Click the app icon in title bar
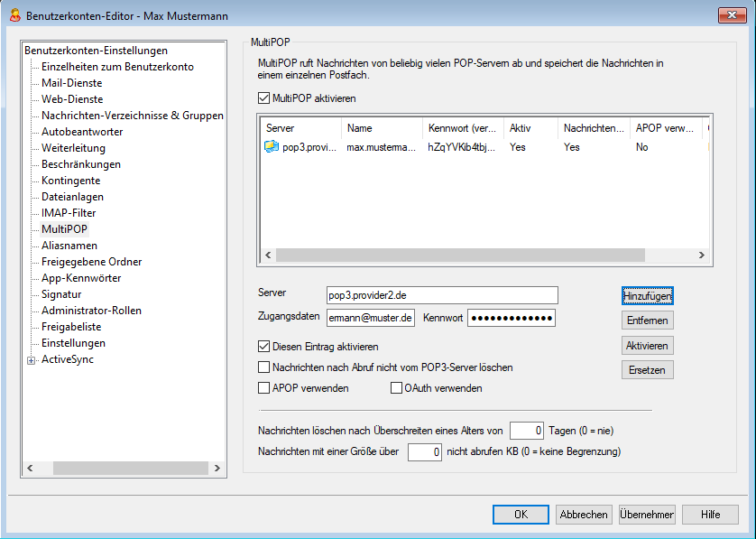 pos(14,14)
